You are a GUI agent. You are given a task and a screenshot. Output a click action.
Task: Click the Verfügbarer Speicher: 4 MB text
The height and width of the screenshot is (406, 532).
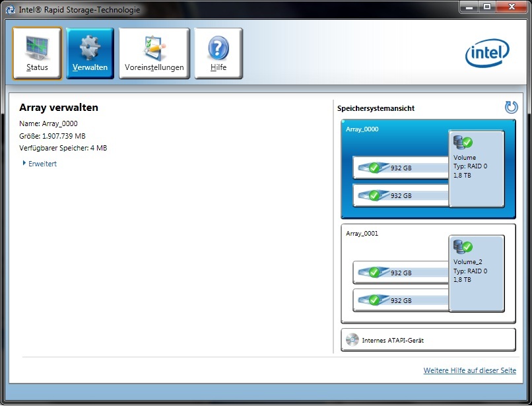coord(63,148)
